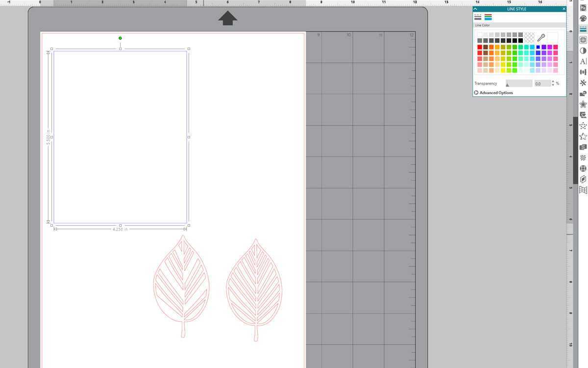Viewport: 588px width, 368px height.
Task: Open the Image Effects half-circle icon
Action: pos(583,51)
